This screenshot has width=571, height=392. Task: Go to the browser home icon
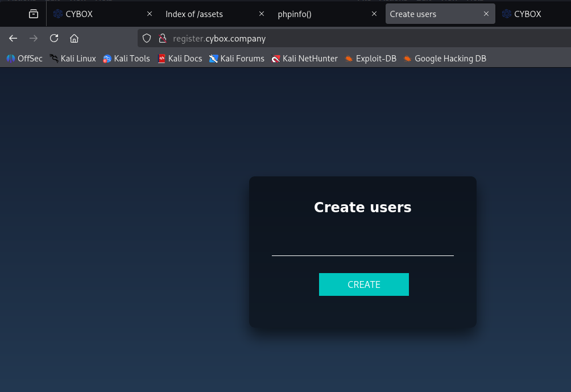coord(74,38)
